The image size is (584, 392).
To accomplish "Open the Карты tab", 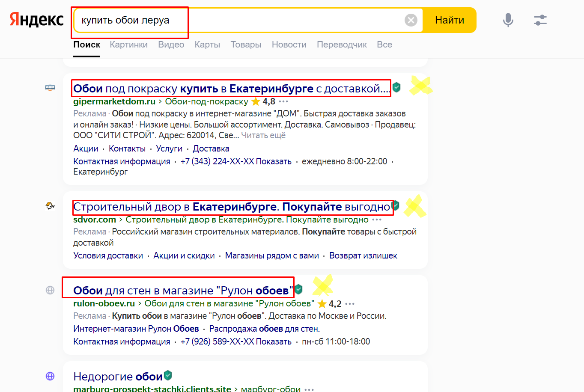I will pos(207,45).
